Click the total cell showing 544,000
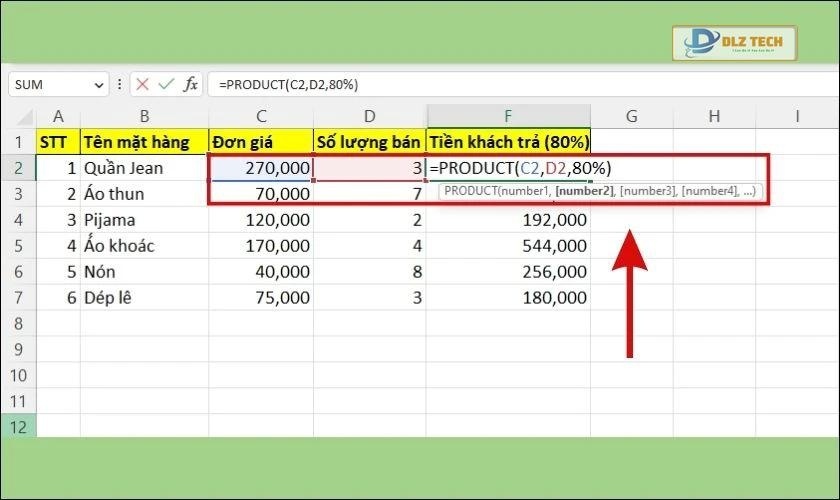 (x=508, y=245)
